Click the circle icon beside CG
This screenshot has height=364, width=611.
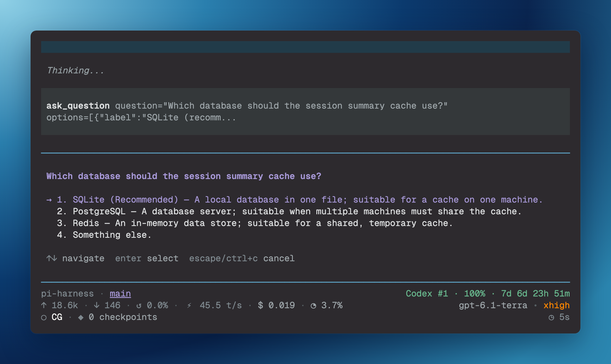click(x=44, y=317)
